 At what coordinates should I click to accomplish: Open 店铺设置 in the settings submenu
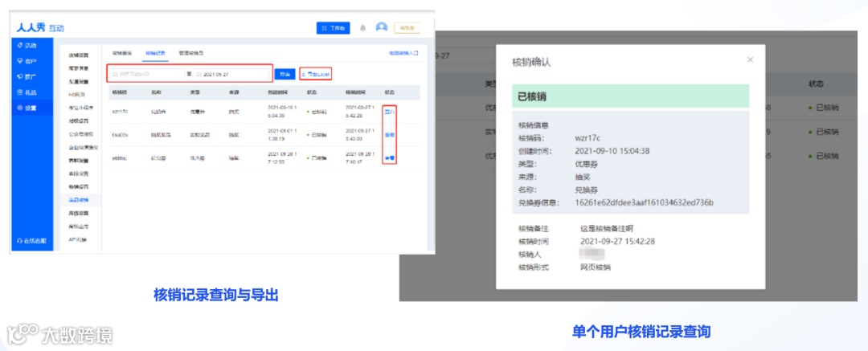pyautogui.click(x=78, y=55)
